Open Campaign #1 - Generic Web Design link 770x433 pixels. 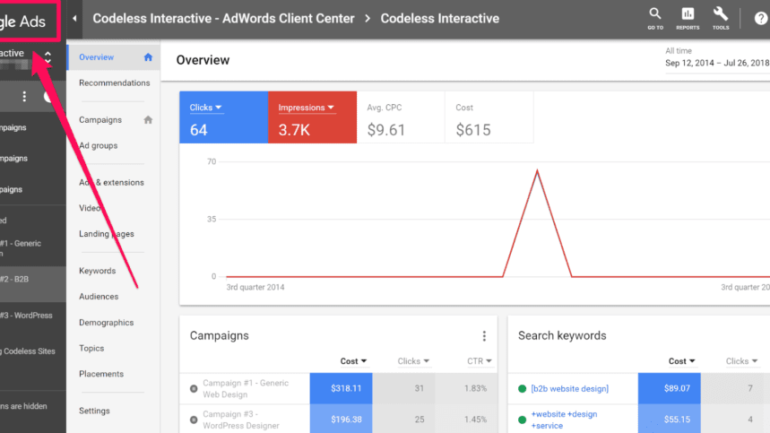click(246, 389)
